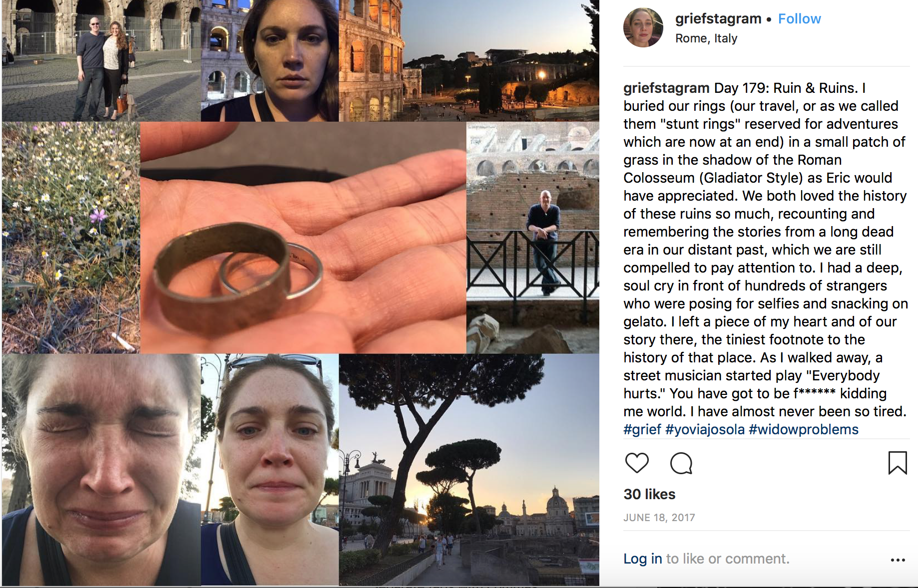Click the man leaning on railing photo
The height and width of the screenshot is (588, 918).
[533, 238]
